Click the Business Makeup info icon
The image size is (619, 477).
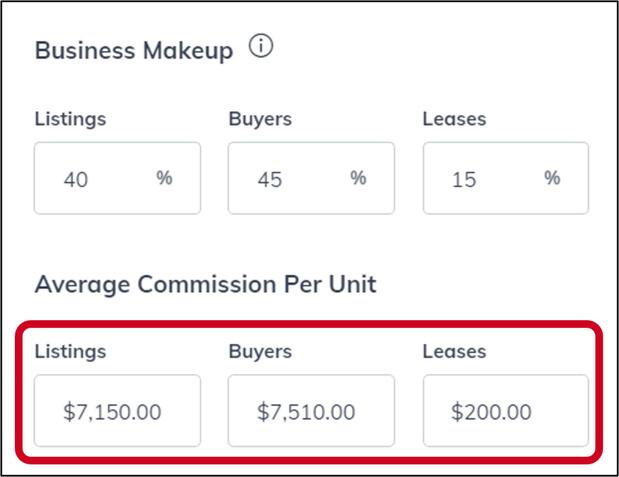(261, 48)
